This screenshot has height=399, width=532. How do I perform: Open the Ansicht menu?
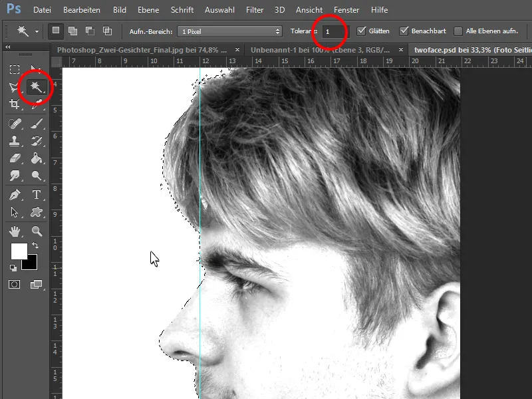309,10
